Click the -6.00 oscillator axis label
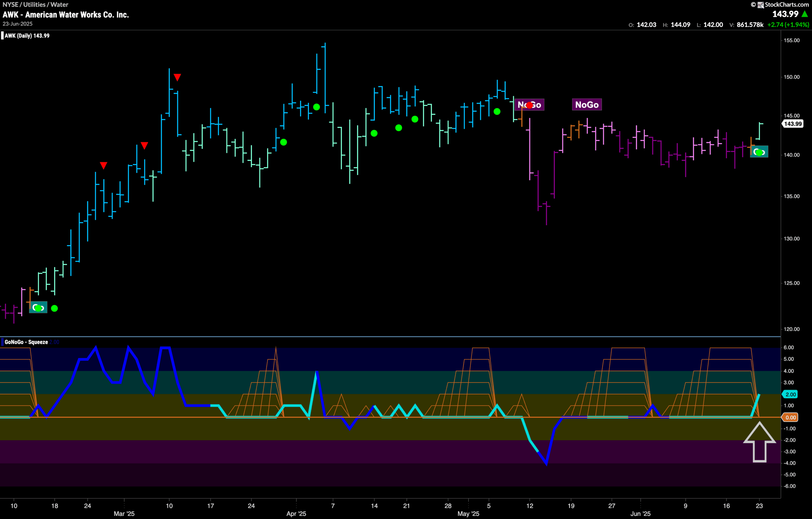The image size is (812, 519). (789, 486)
